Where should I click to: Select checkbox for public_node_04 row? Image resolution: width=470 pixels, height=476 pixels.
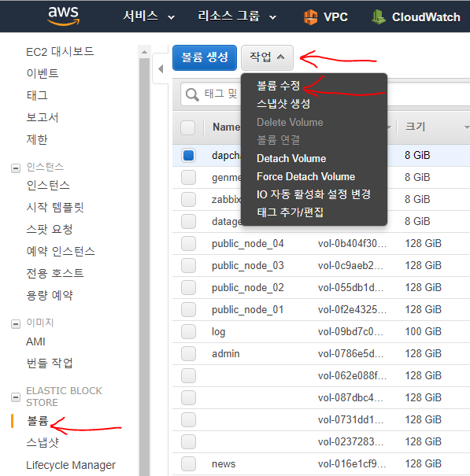[x=188, y=243]
